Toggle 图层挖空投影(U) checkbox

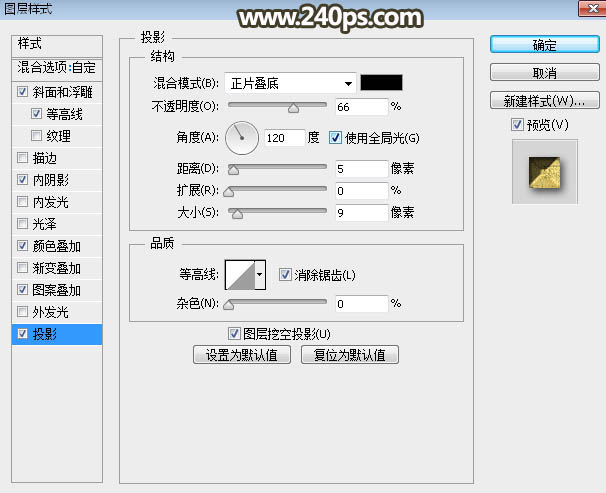click(234, 333)
